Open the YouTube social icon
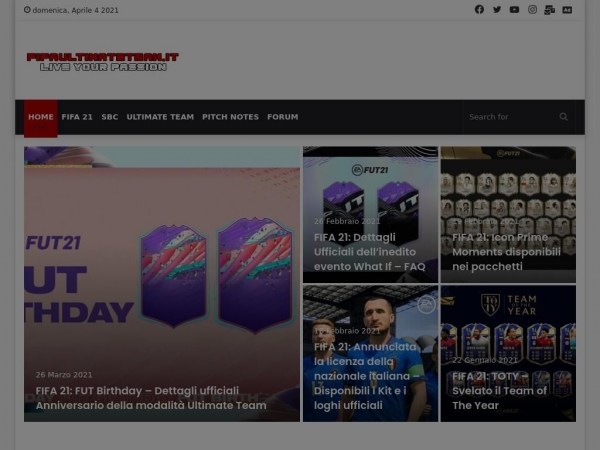The width and height of the screenshot is (600, 450). point(514,10)
